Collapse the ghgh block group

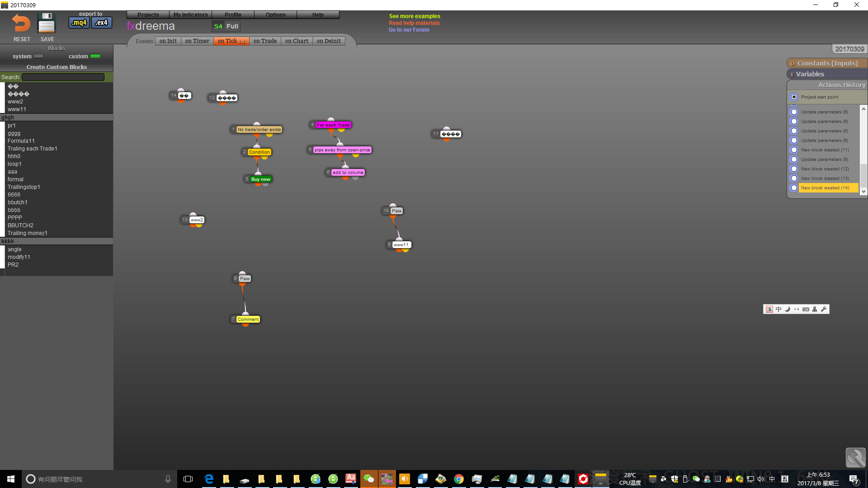coord(57,117)
